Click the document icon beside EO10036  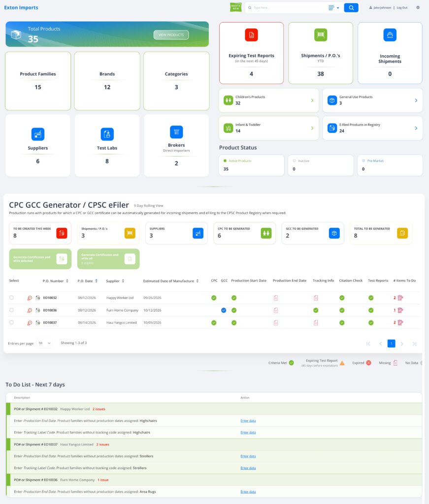(x=37, y=310)
